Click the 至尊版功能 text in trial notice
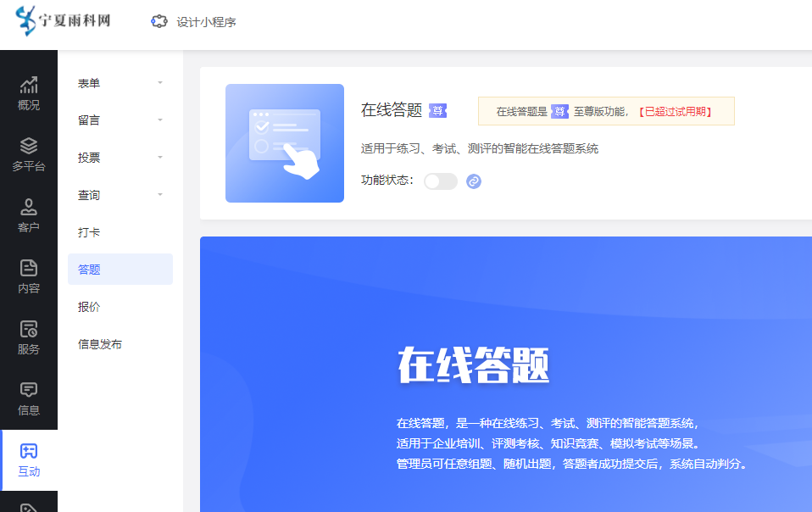Image resolution: width=812 pixels, height=512 pixels. pos(599,111)
